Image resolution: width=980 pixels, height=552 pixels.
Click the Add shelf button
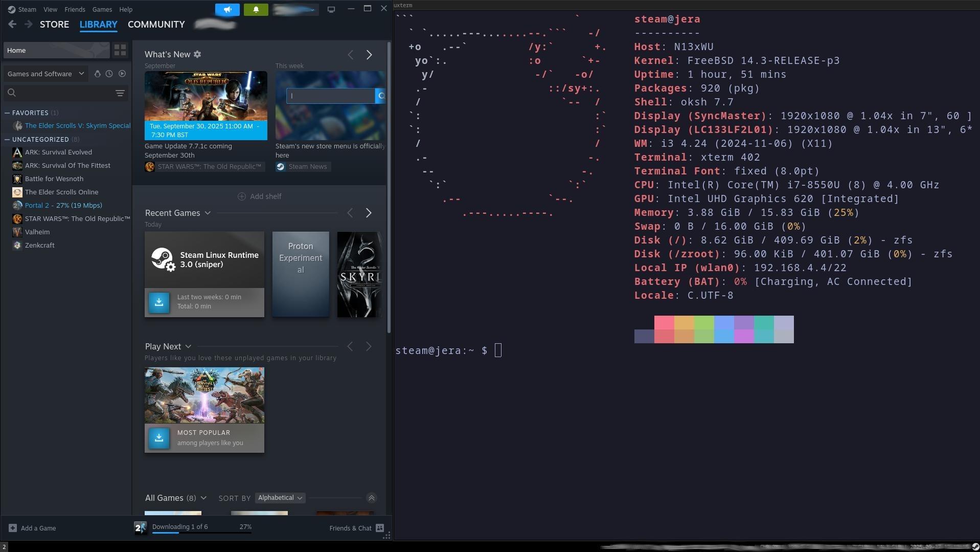click(260, 196)
